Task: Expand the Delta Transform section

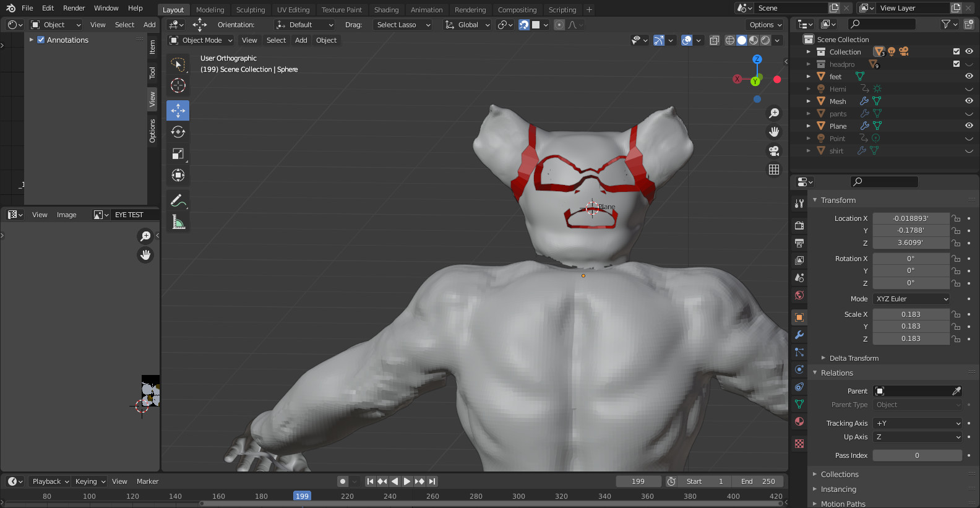Action: 853,358
